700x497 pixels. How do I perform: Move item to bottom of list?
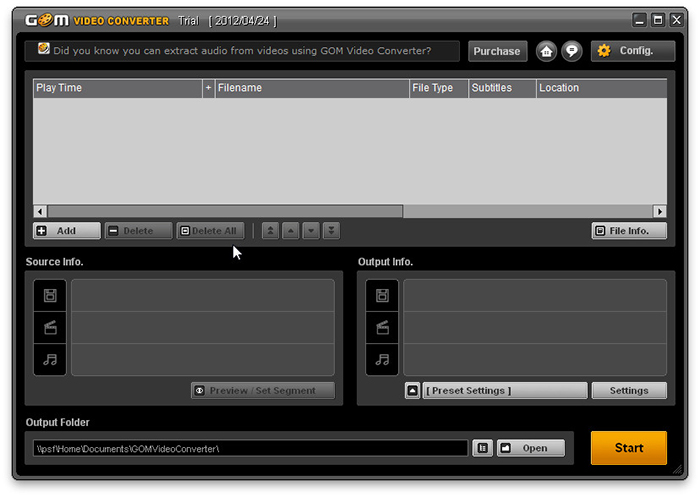(331, 231)
